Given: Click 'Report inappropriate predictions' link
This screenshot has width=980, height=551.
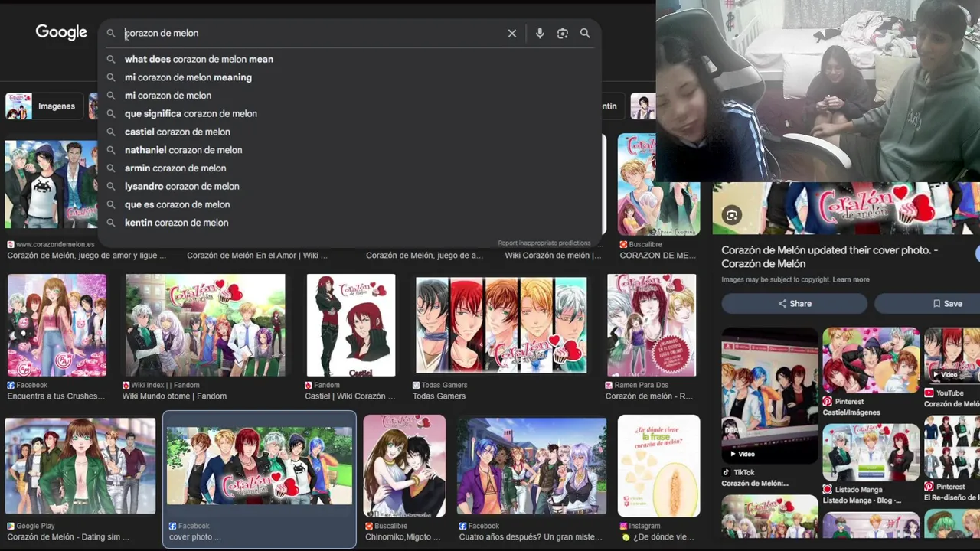Looking at the screenshot, I should pyautogui.click(x=544, y=243).
